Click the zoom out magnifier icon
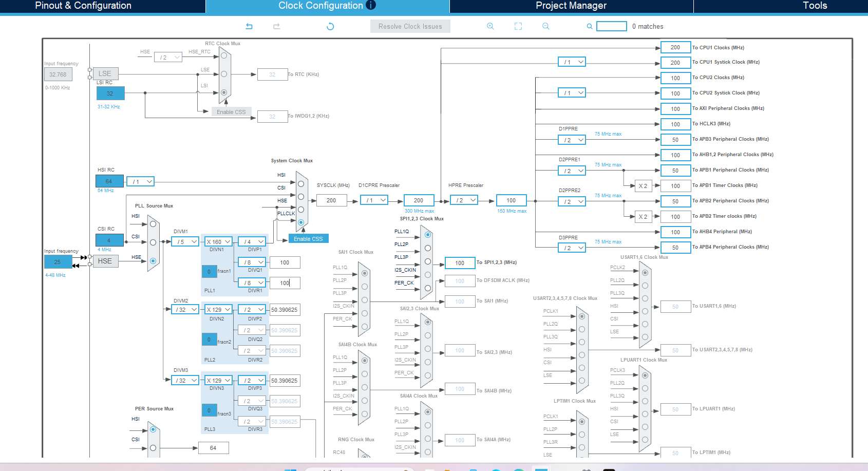This screenshot has height=471, width=868. click(x=546, y=26)
